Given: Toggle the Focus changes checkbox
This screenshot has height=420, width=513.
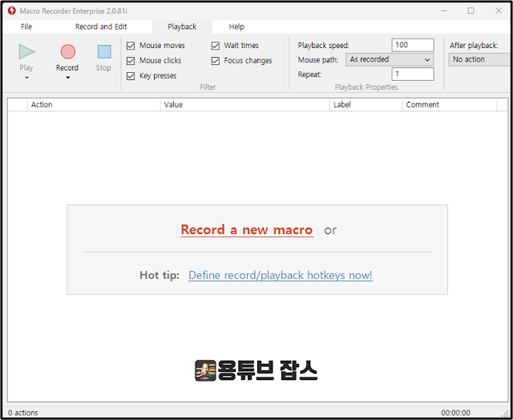Looking at the screenshot, I should pos(216,60).
